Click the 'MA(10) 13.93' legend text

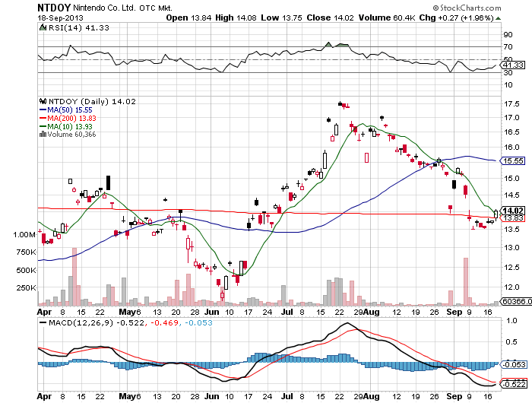pos(70,126)
